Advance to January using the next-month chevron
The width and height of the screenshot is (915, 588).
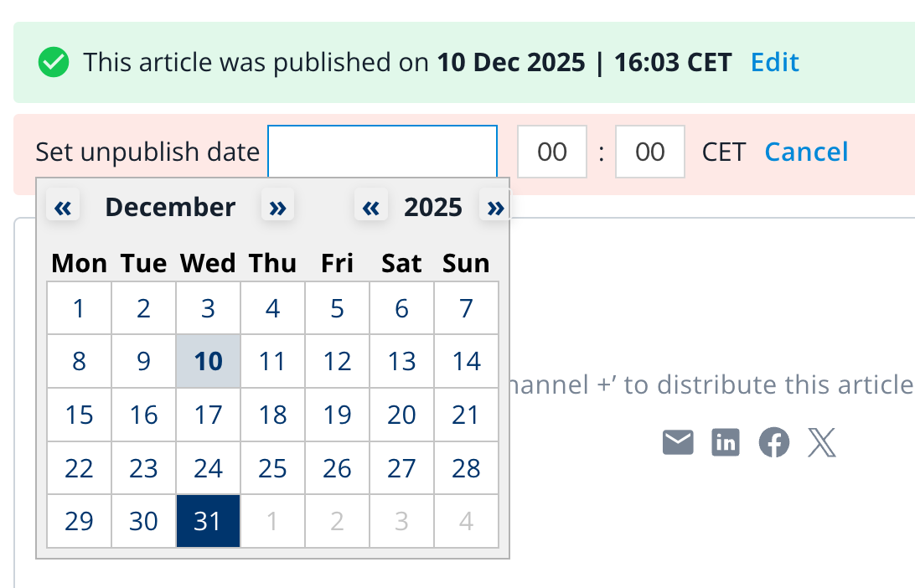pyautogui.click(x=277, y=206)
